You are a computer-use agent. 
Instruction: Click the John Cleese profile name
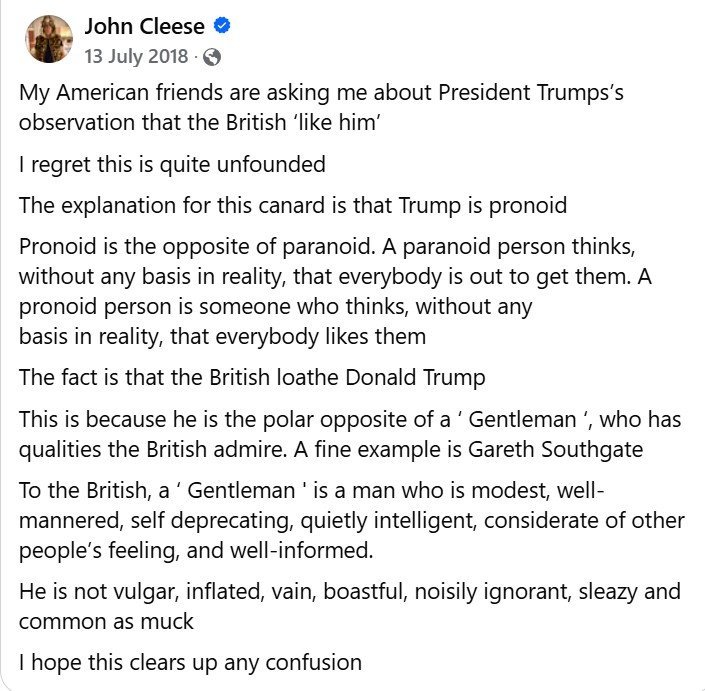click(x=144, y=27)
